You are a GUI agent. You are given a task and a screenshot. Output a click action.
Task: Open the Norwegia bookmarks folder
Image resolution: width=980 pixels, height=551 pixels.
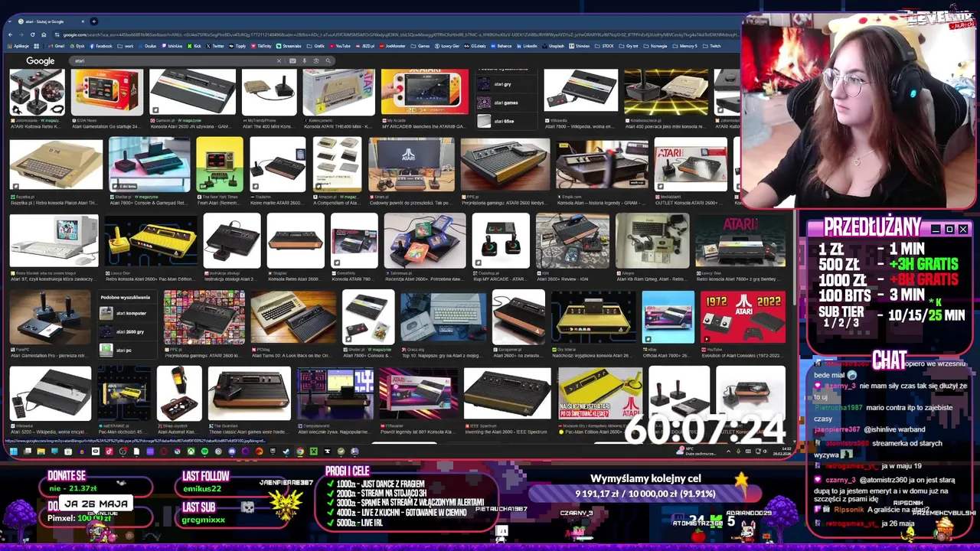[655, 46]
